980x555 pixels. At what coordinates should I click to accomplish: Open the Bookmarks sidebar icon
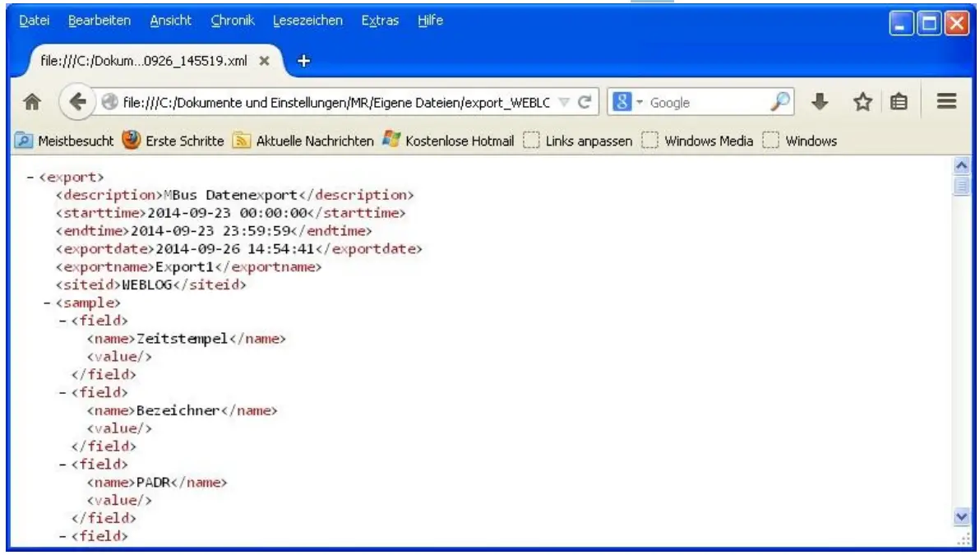[899, 102]
